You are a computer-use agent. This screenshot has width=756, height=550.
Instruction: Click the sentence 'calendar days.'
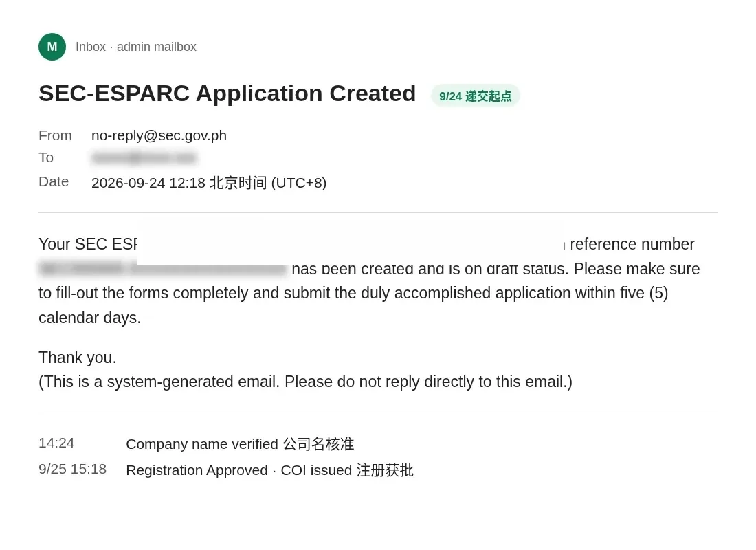coord(89,318)
